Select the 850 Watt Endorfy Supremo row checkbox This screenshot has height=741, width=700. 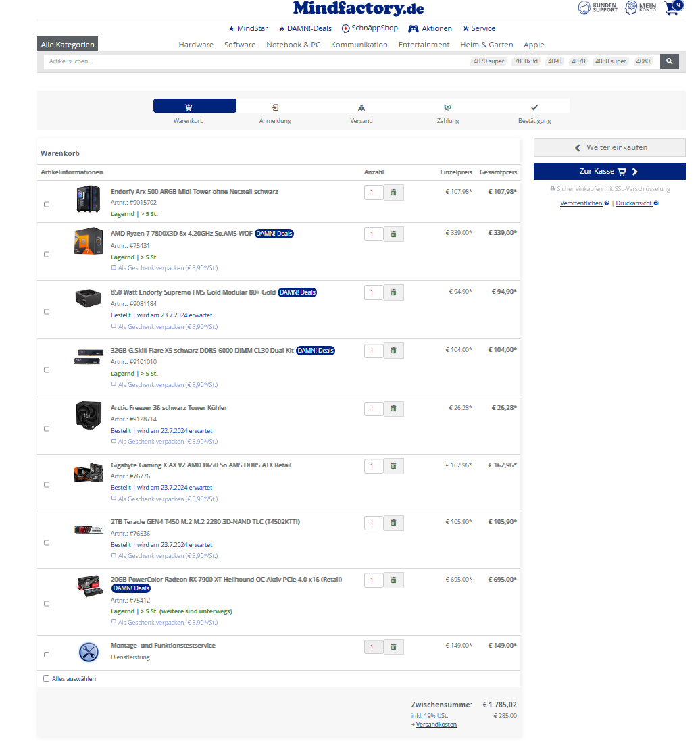(47, 312)
